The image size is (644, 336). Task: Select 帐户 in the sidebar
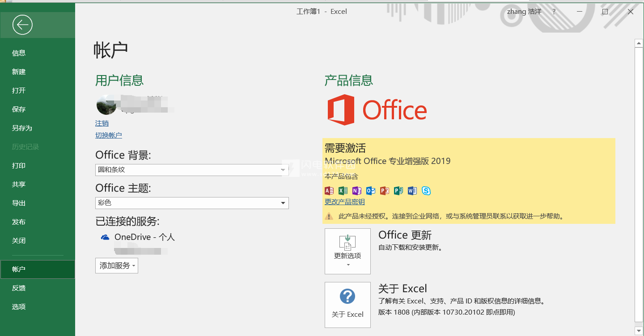[38, 269]
